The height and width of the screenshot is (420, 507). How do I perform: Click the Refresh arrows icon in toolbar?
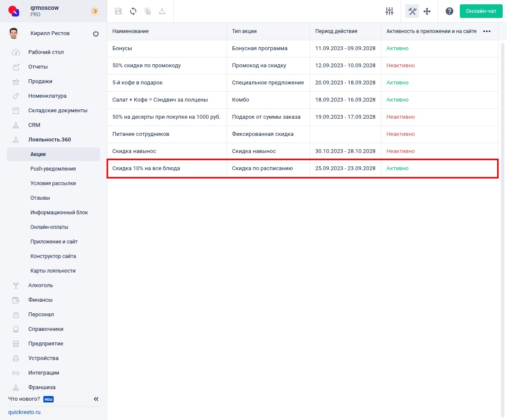click(x=133, y=11)
